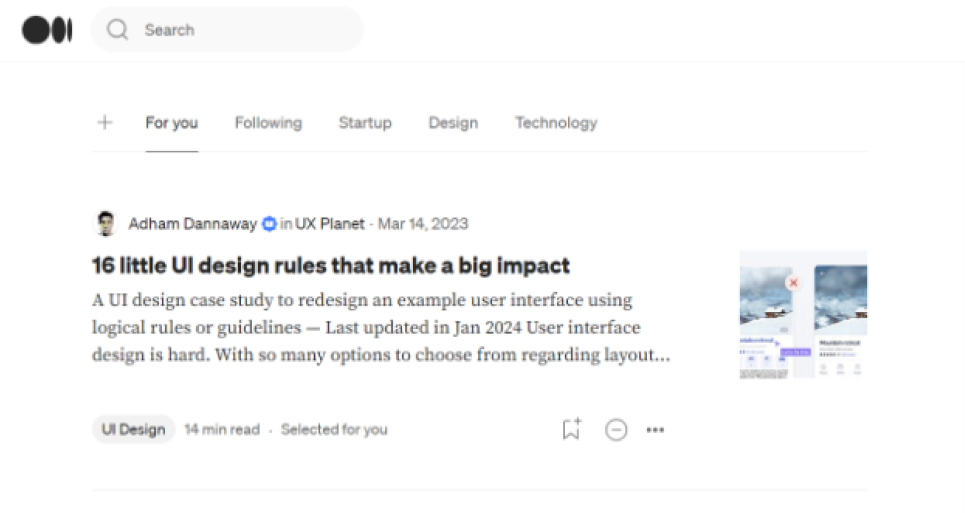Image resolution: width=965 pixels, height=513 pixels.
Task: Switch to the Following tab
Action: click(268, 123)
